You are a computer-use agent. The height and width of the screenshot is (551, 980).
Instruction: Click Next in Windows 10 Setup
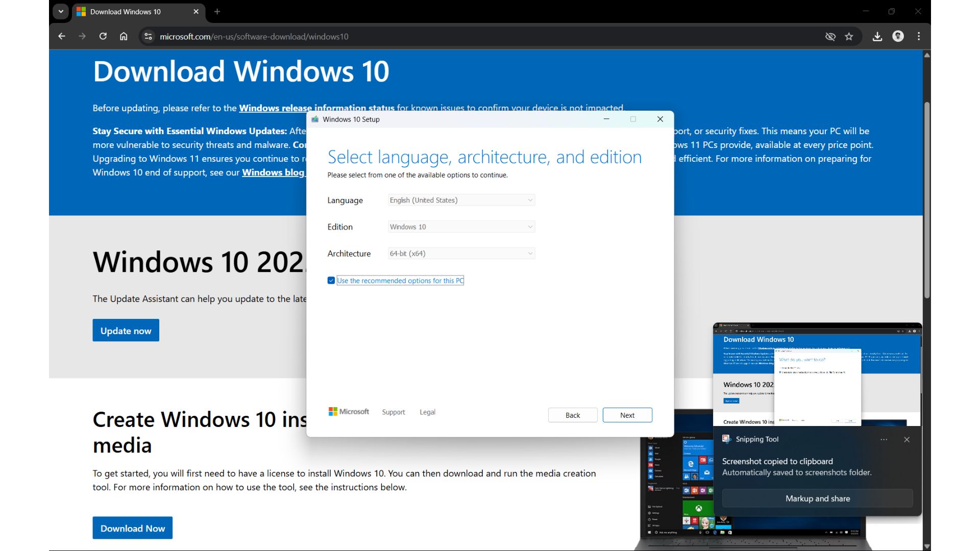coord(627,415)
